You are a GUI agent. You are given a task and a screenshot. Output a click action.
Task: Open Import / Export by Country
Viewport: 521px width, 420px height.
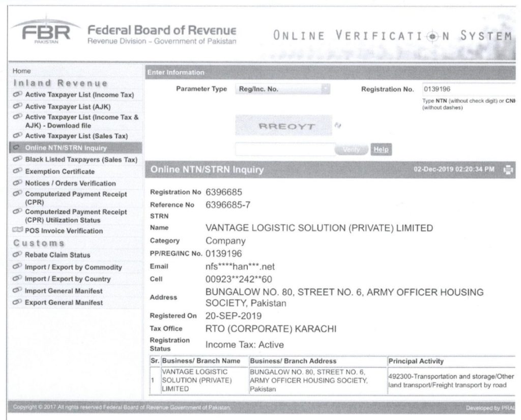click(68, 279)
